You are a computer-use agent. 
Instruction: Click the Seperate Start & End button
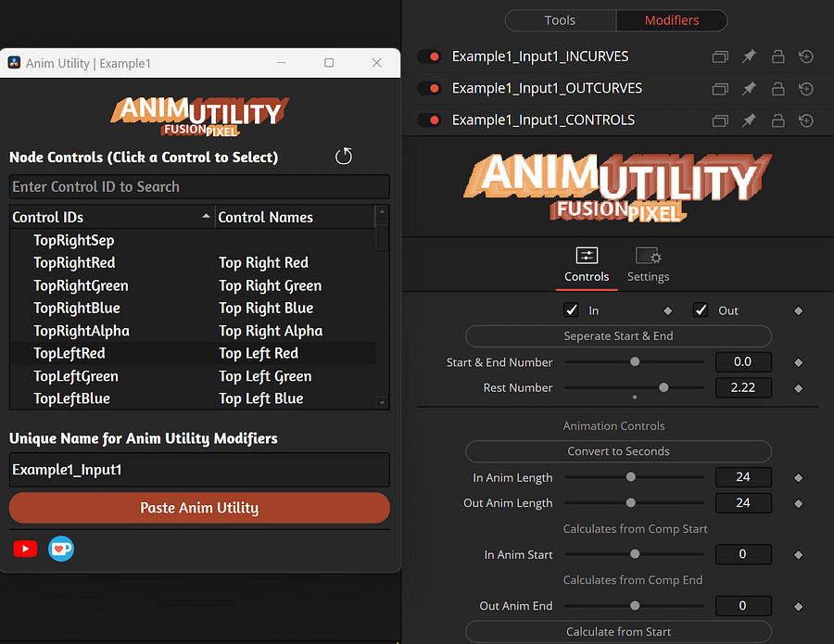coord(619,336)
